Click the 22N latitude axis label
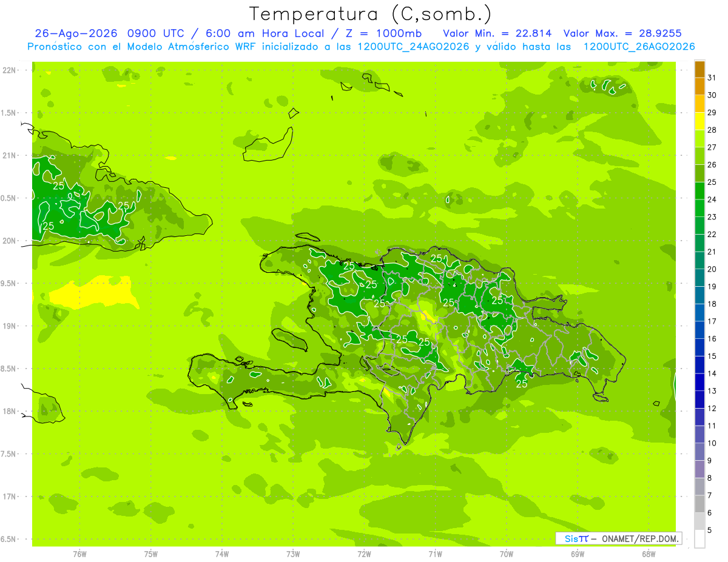Screen dimensions: 728x562 pos(10,70)
